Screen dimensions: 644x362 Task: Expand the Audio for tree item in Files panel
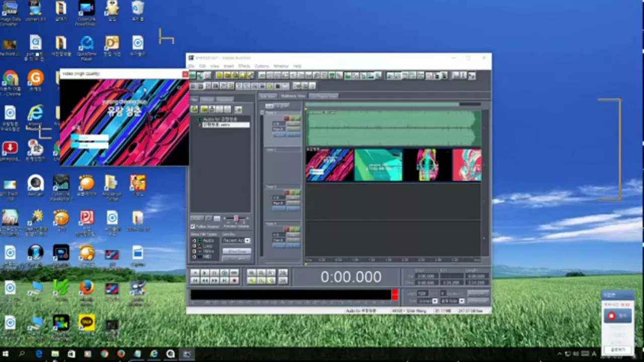coord(200,119)
